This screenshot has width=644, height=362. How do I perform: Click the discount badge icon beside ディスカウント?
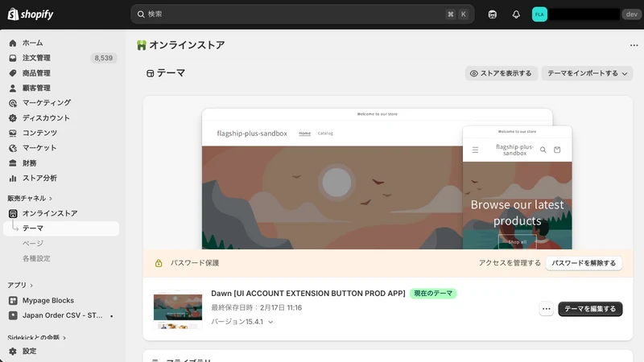click(x=13, y=118)
